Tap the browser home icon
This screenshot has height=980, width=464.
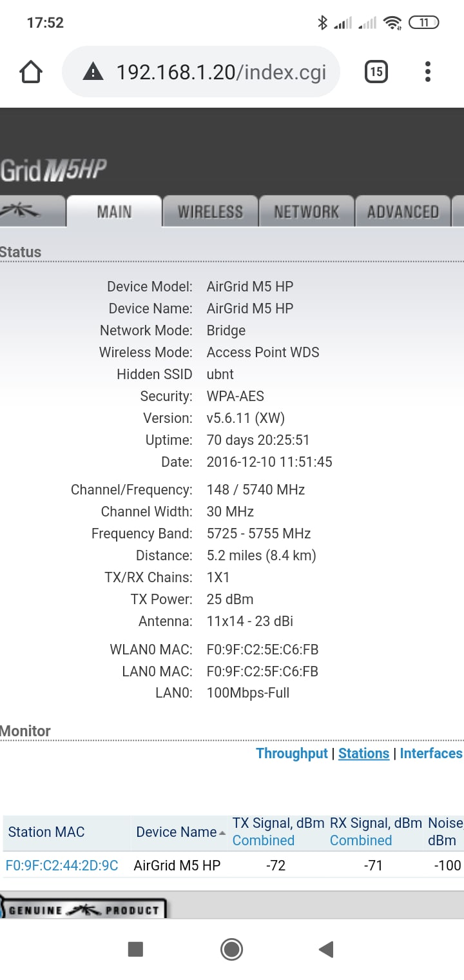pos(31,72)
